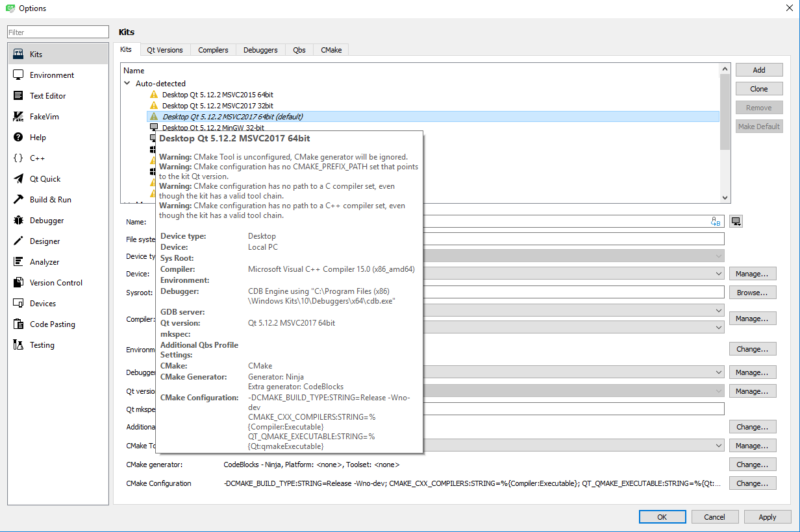Image resolution: width=800 pixels, height=532 pixels.
Task: Expand the CMake Tool dropdown
Action: [718, 446]
